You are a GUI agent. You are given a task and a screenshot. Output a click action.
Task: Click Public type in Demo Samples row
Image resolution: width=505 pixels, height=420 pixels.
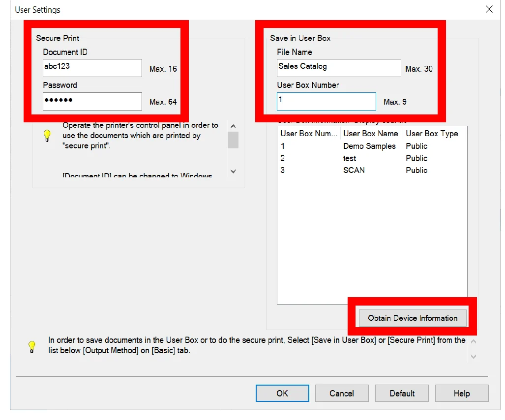click(x=416, y=146)
